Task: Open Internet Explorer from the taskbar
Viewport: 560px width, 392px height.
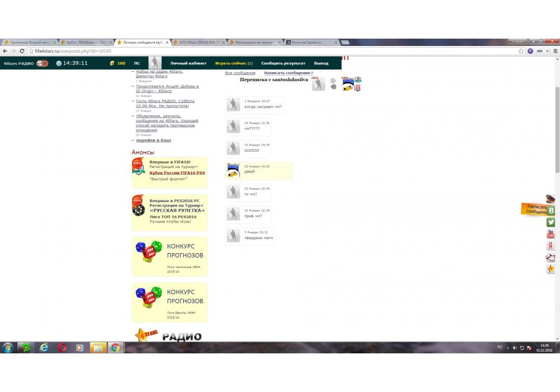Action: [44, 348]
